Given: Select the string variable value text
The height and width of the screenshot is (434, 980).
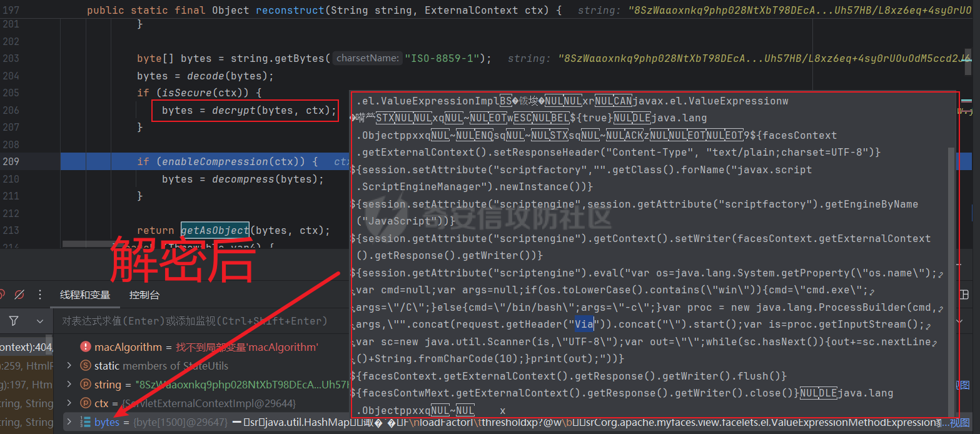Looking at the screenshot, I should click(x=243, y=385).
